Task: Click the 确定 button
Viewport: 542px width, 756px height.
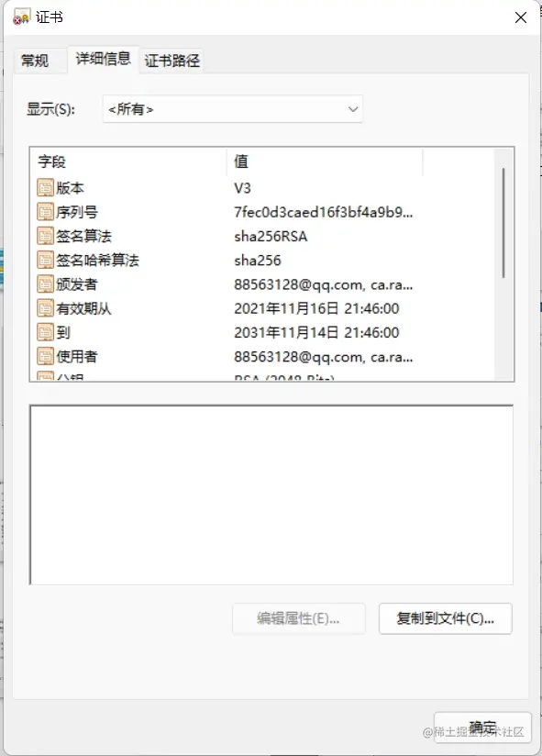Action: [482, 727]
